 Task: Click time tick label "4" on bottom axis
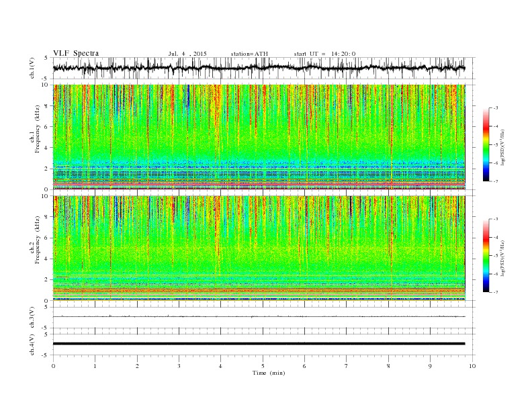(x=220, y=366)
